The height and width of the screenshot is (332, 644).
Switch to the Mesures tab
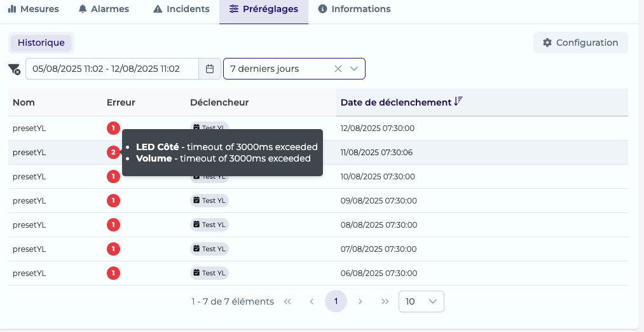point(33,9)
